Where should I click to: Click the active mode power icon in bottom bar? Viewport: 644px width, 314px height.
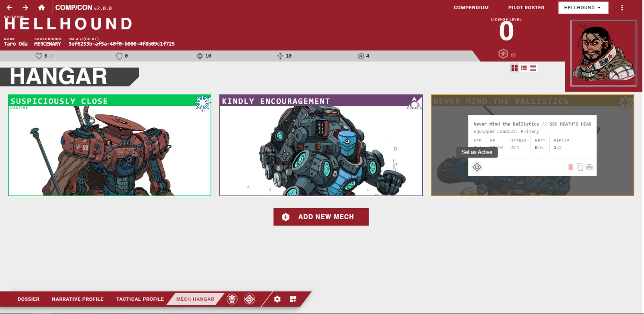(250, 299)
